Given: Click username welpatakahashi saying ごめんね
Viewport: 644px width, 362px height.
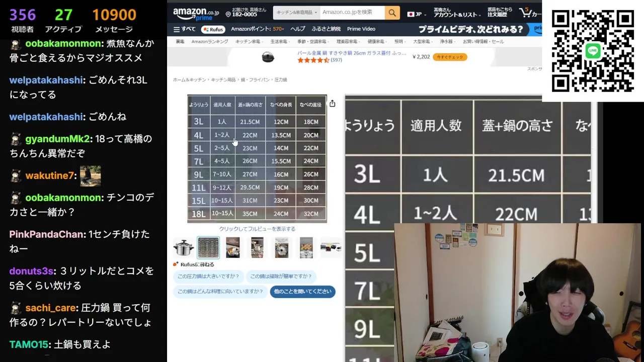Looking at the screenshot, I should click(46, 117).
